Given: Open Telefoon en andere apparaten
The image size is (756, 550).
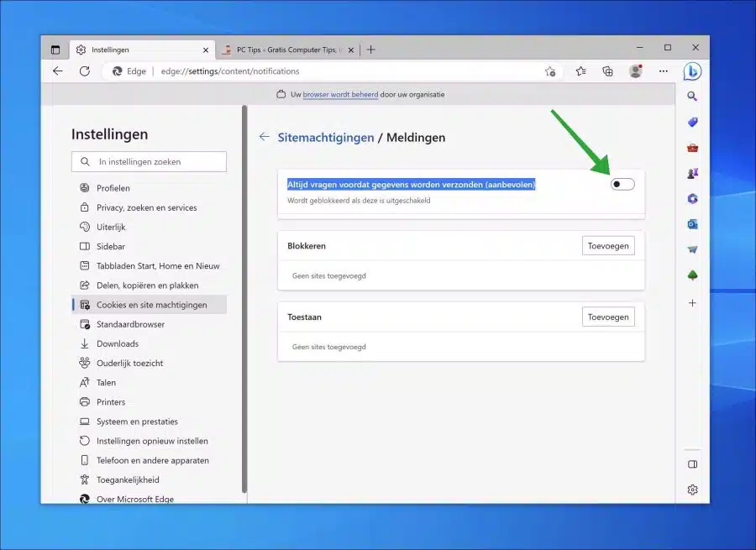Looking at the screenshot, I should point(150,460).
